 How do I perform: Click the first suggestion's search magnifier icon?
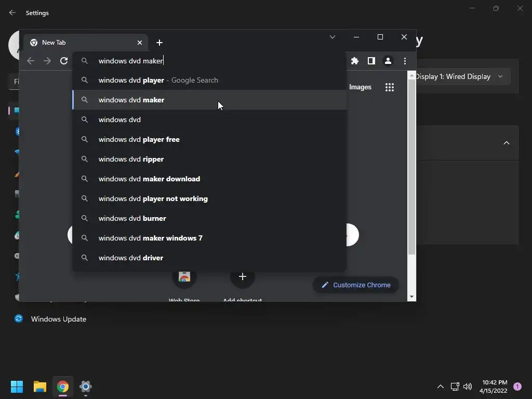(85, 80)
